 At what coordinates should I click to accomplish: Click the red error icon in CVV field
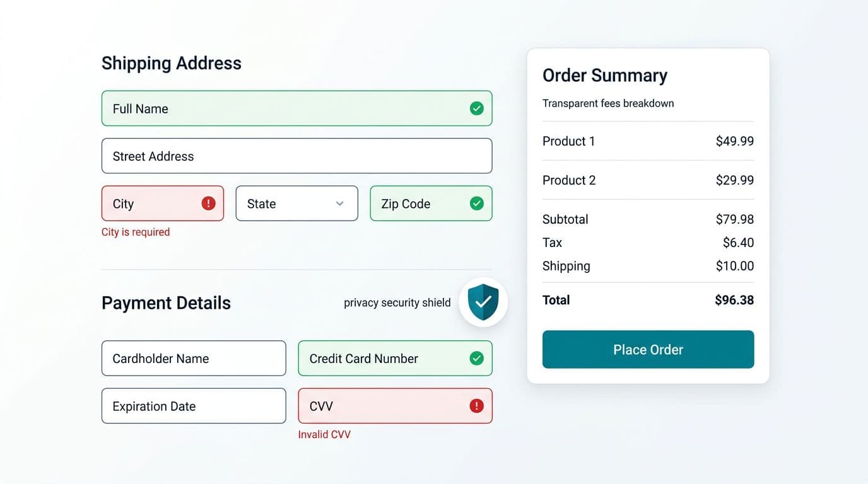click(x=477, y=406)
